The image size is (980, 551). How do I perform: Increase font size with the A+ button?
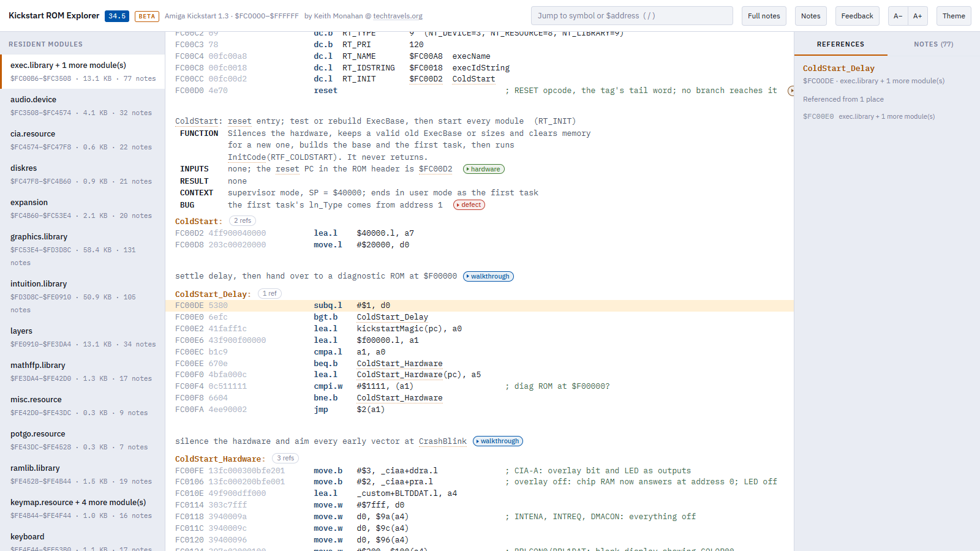[x=918, y=16]
